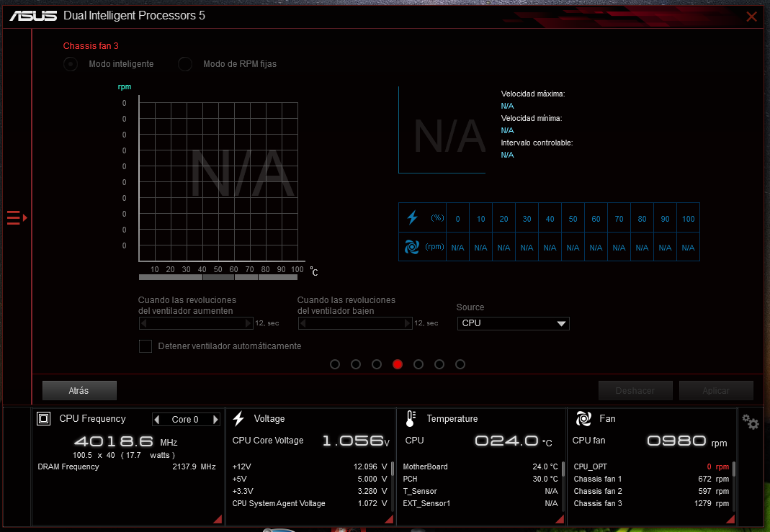Click CPU System Agent Voltage row
The image size is (770, 532).
tap(310, 503)
